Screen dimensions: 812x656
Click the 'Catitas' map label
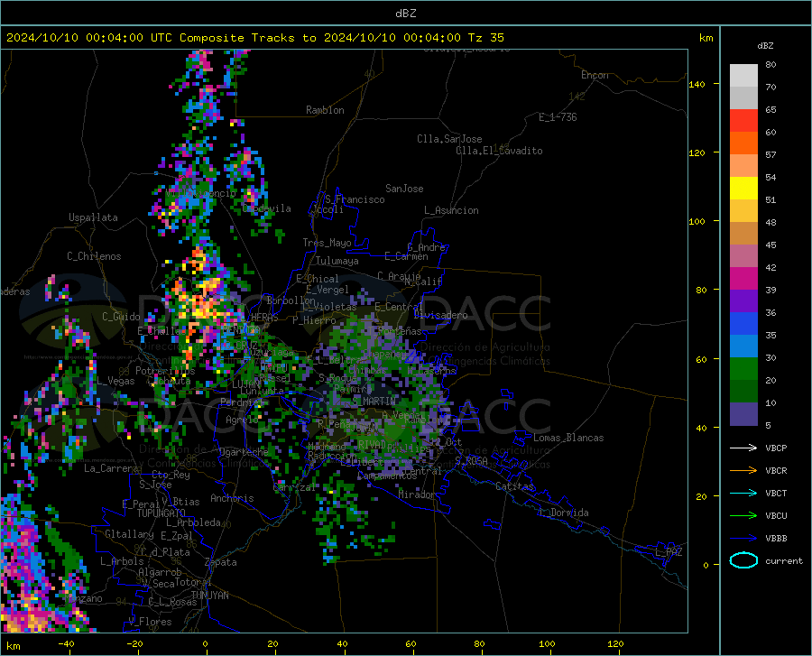[x=514, y=486]
